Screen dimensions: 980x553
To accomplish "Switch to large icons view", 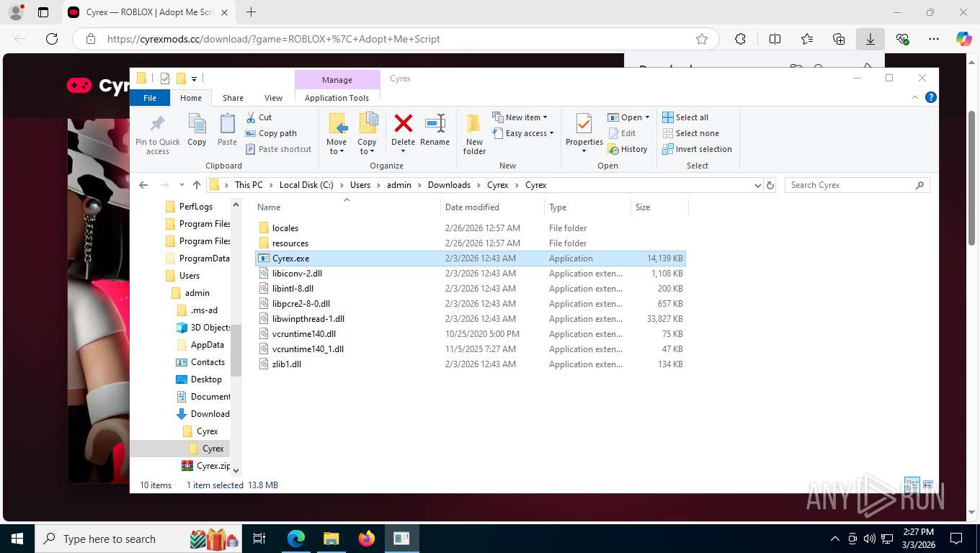I will point(928,485).
